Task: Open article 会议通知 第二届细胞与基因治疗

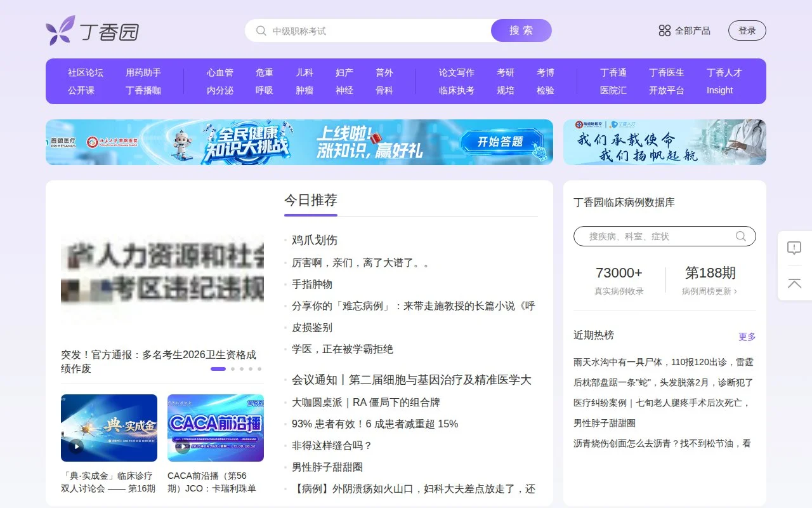Action: (412, 380)
